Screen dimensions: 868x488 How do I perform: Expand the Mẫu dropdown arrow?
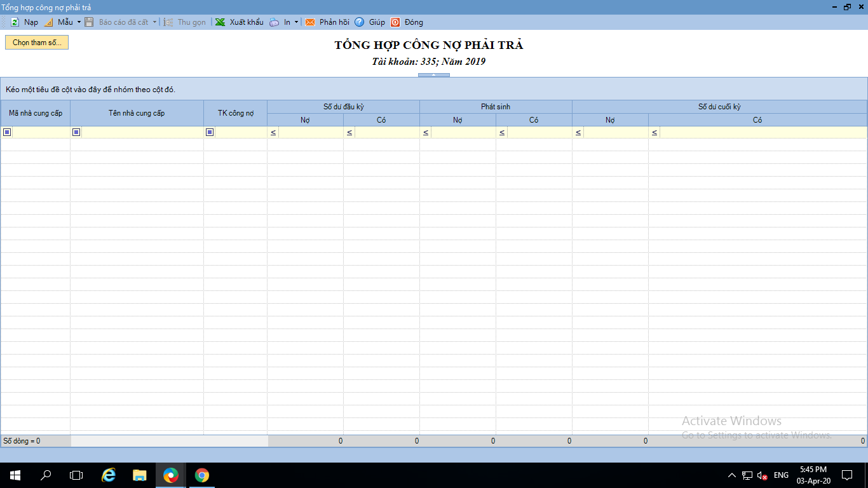(x=79, y=22)
